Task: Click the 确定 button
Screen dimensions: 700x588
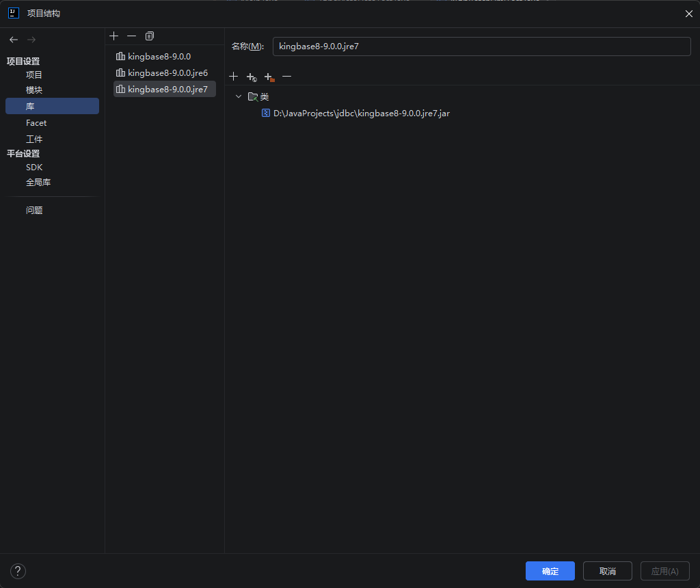Action: [x=550, y=571]
